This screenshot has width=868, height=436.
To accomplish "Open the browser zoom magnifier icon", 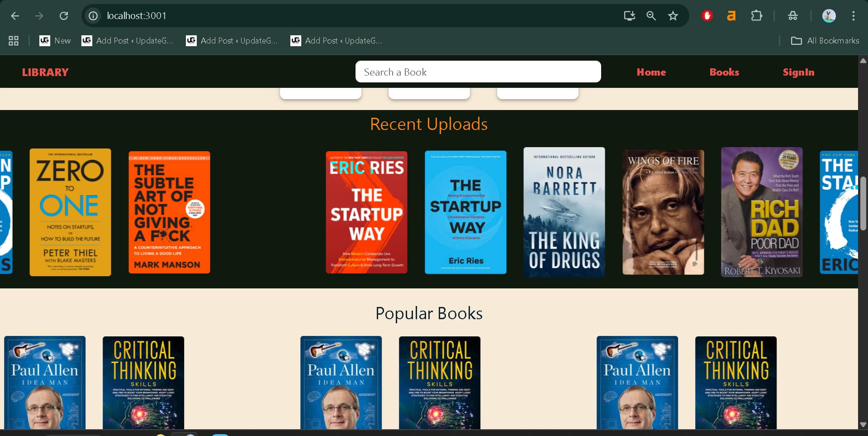I will (651, 16).
